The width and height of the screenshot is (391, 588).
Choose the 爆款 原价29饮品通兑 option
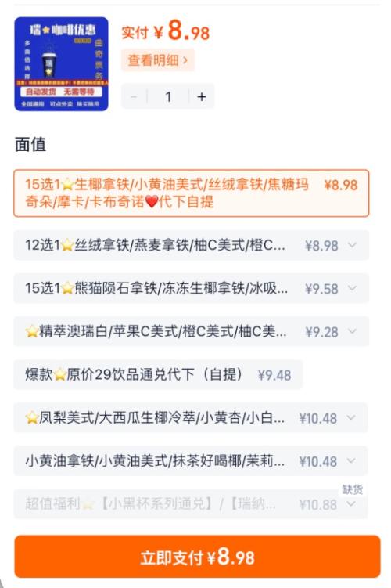158,374
